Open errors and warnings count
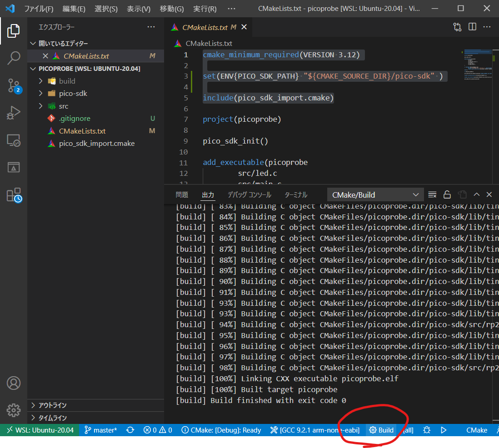This screenshot has height=448, width=499. click(x=158, y=430)
